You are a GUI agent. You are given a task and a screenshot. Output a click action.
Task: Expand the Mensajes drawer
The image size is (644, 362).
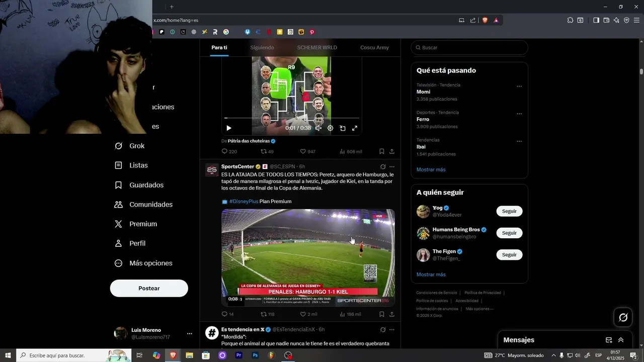[621, 340]
